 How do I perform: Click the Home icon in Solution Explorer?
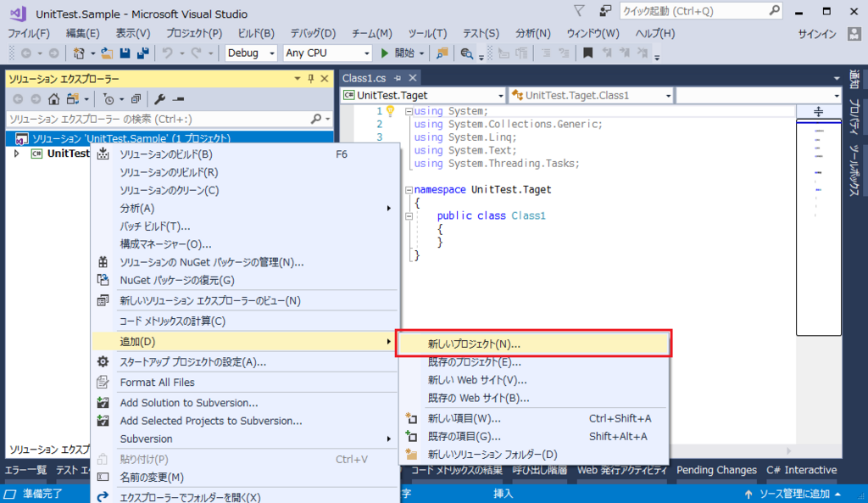click(x=53, y=99)
